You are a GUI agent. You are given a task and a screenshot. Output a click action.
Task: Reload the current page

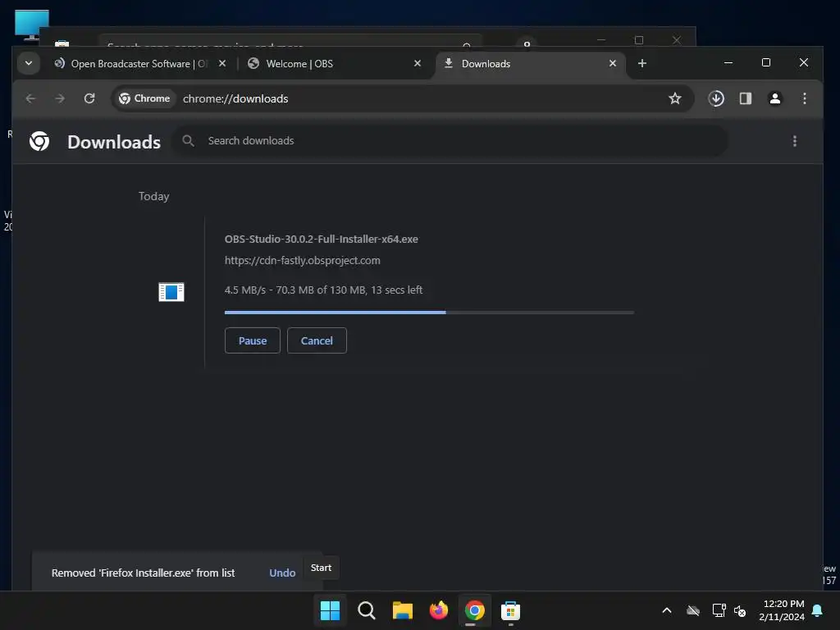pyautogui.click(x=89, y=98)
